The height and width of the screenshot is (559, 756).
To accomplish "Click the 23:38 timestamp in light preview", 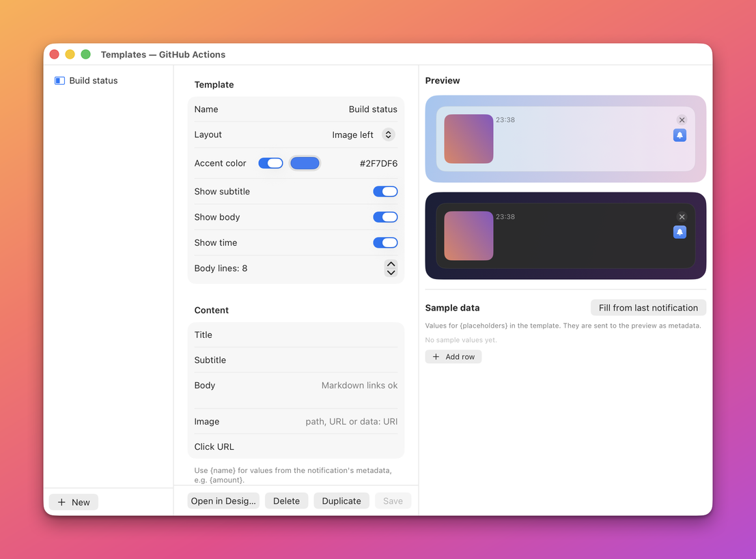I will tap(505, 120).
